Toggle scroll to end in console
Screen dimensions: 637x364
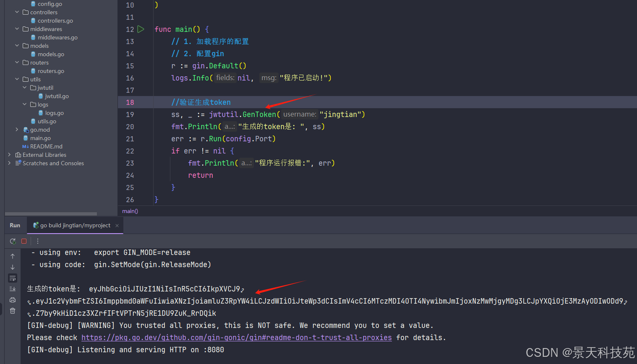click(x=13, y=289)
